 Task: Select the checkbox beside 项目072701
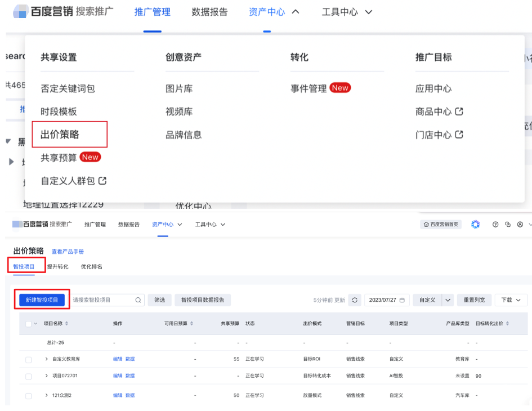point(27,376)
